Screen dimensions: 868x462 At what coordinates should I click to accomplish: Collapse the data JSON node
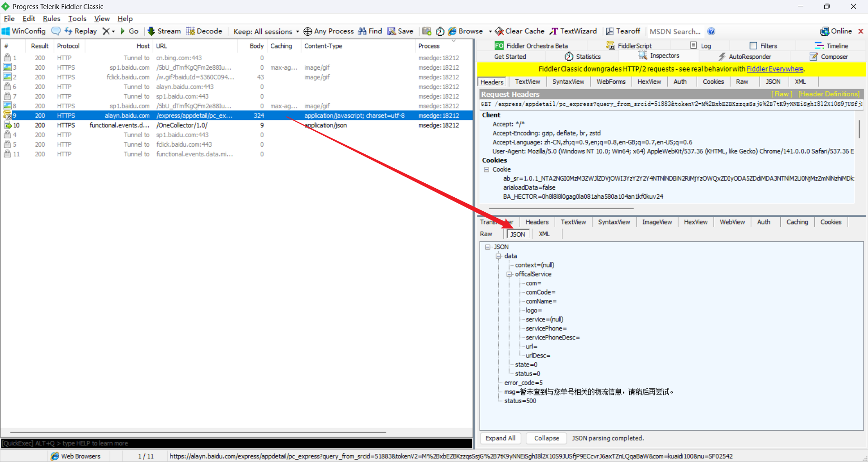click(498, 256)
